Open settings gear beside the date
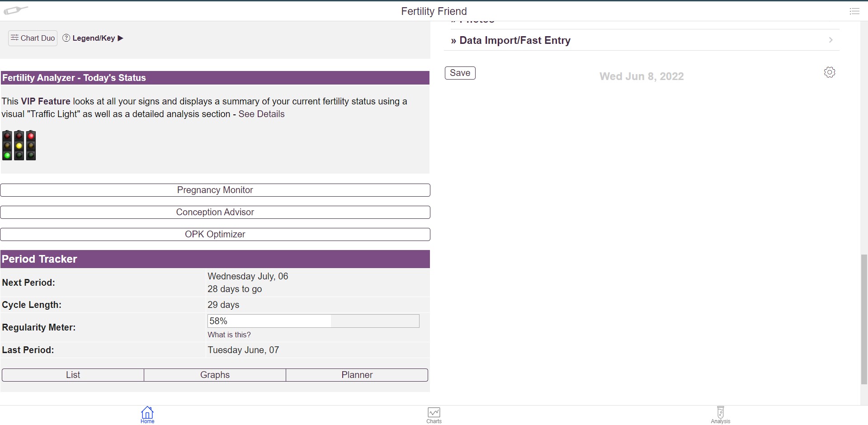The width and height of the screenshot is (868, 425). tap(829, 72)
